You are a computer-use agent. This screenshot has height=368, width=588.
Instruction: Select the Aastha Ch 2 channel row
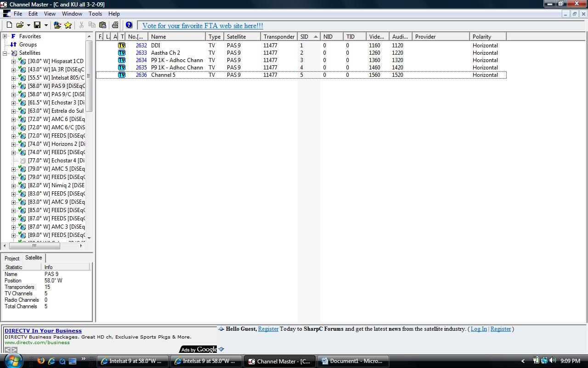point(301,53)
